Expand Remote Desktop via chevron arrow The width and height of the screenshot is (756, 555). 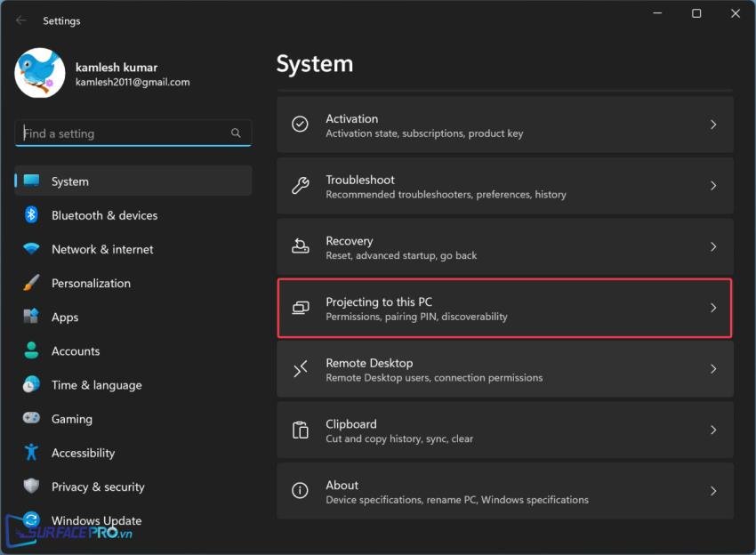[713, 369]
